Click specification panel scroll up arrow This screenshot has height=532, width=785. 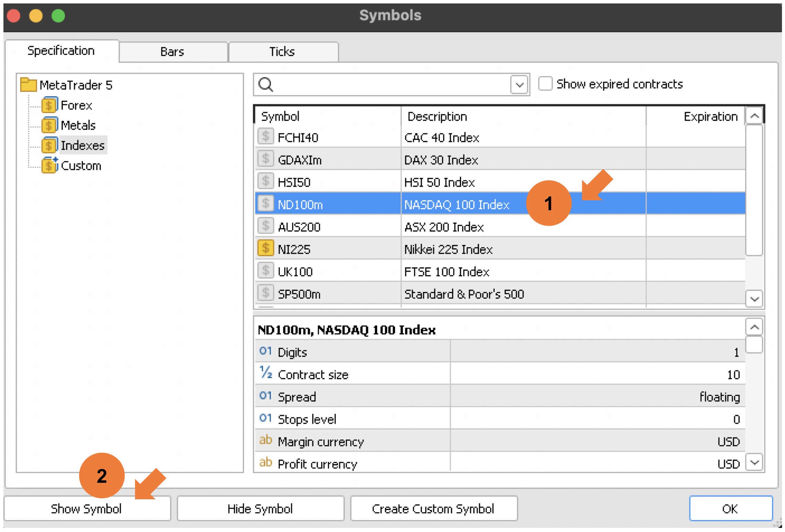[754, 327]
